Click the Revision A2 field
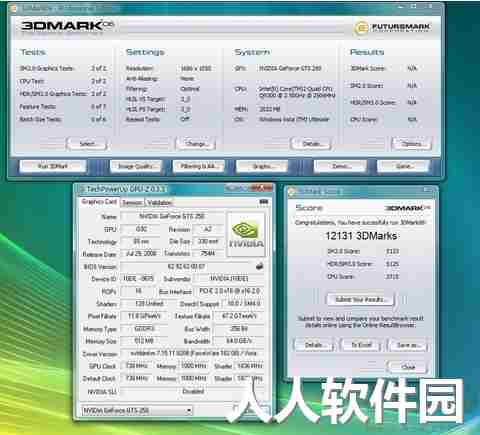Viewport: 480px width, 435px height. 208,229
